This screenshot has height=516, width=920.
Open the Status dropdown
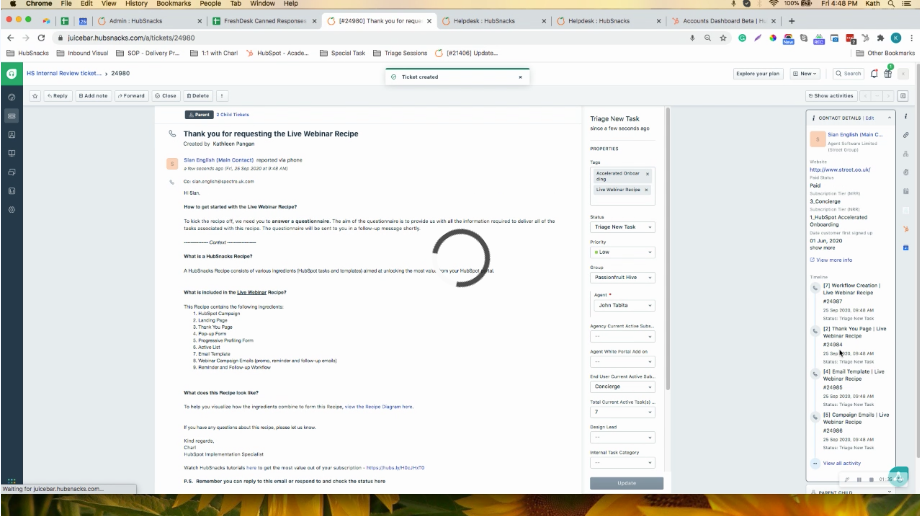click(622, 227)
